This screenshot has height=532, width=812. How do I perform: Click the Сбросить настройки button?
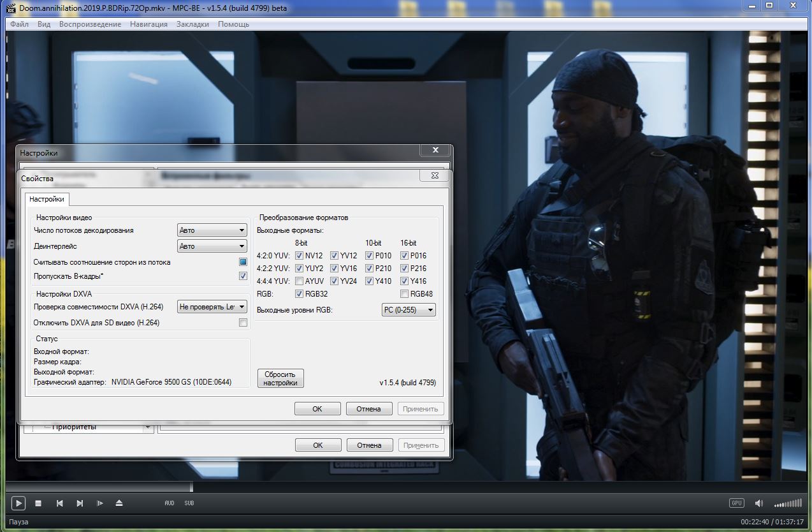(280, 378)
